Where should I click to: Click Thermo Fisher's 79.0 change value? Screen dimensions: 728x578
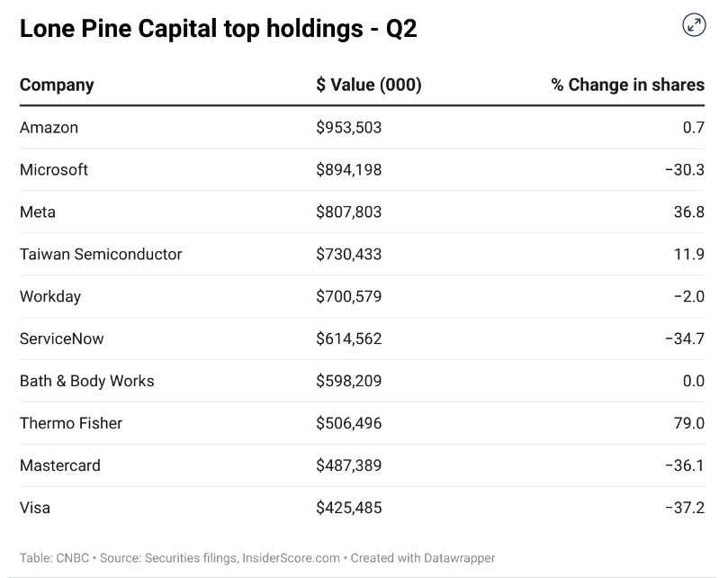coord(688,423)
